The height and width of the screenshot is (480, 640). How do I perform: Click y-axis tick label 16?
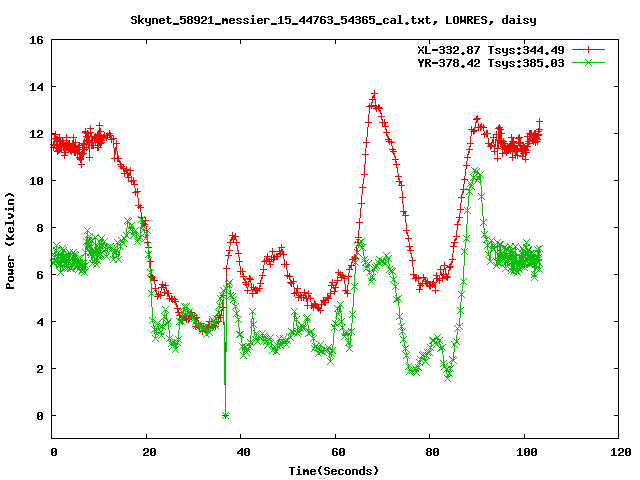36,40
